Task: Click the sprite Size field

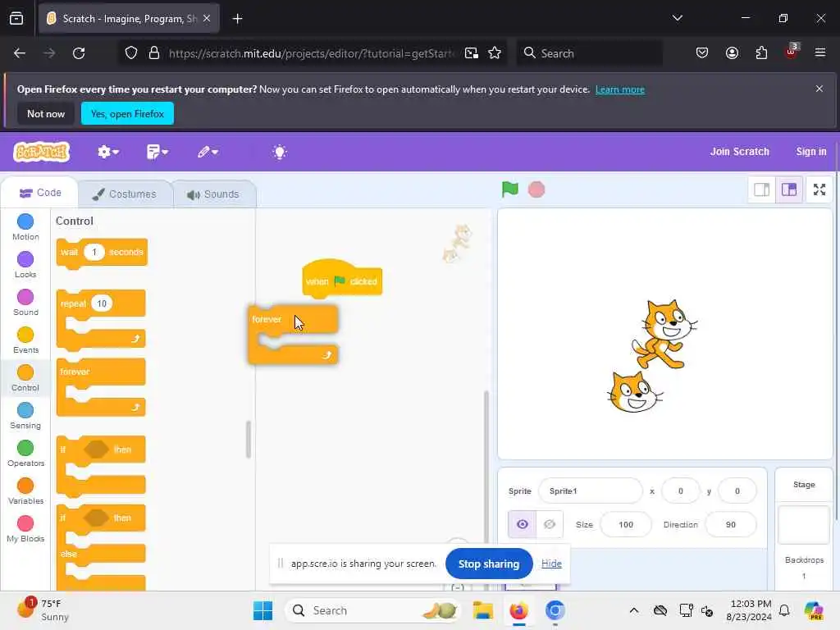Action: pyautogui.click(x=626, y=524)
